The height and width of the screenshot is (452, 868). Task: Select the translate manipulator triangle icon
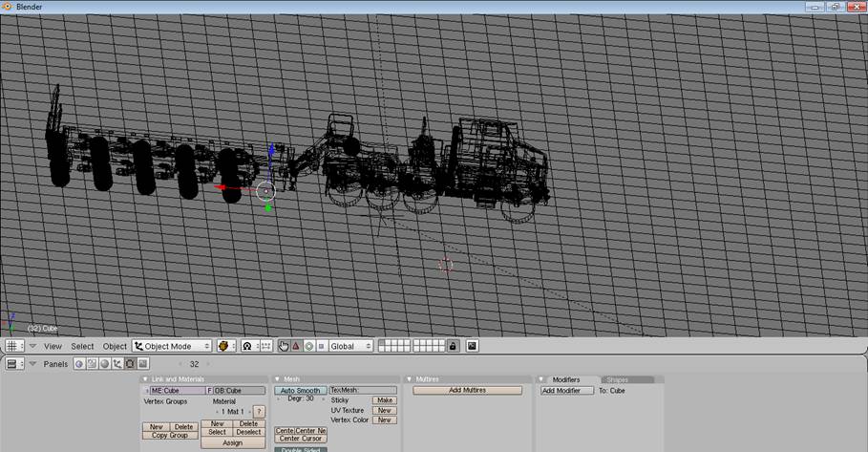pos(296,346)
